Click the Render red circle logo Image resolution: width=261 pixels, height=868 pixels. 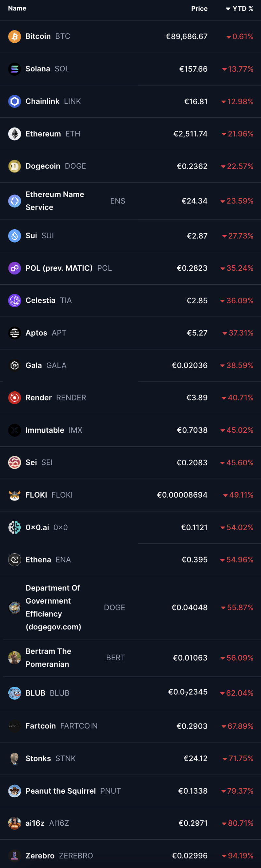tap(14, 397)
